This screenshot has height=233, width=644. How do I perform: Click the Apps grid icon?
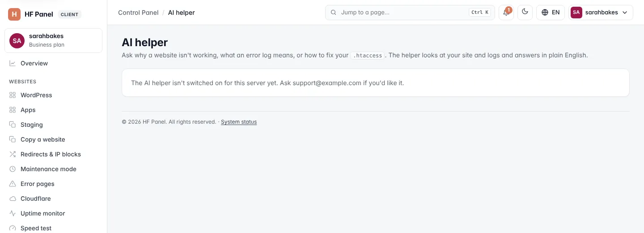pyautogui.click(x=13, y=110)
